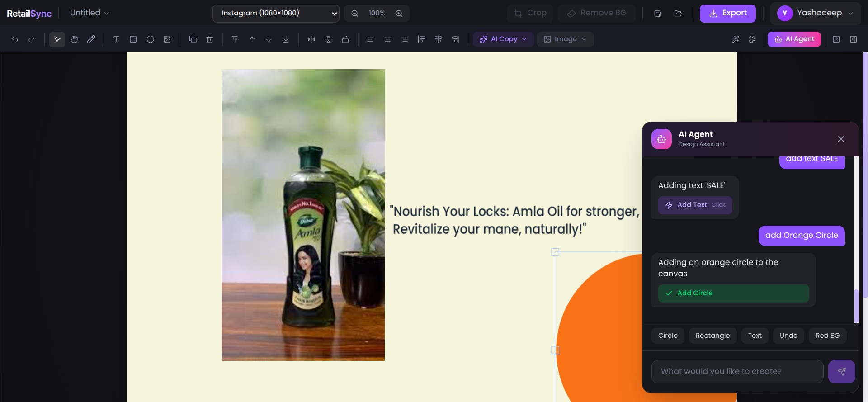Select the Text tool icon
This screenshot has width=868, height=402.
click(116, 39)
